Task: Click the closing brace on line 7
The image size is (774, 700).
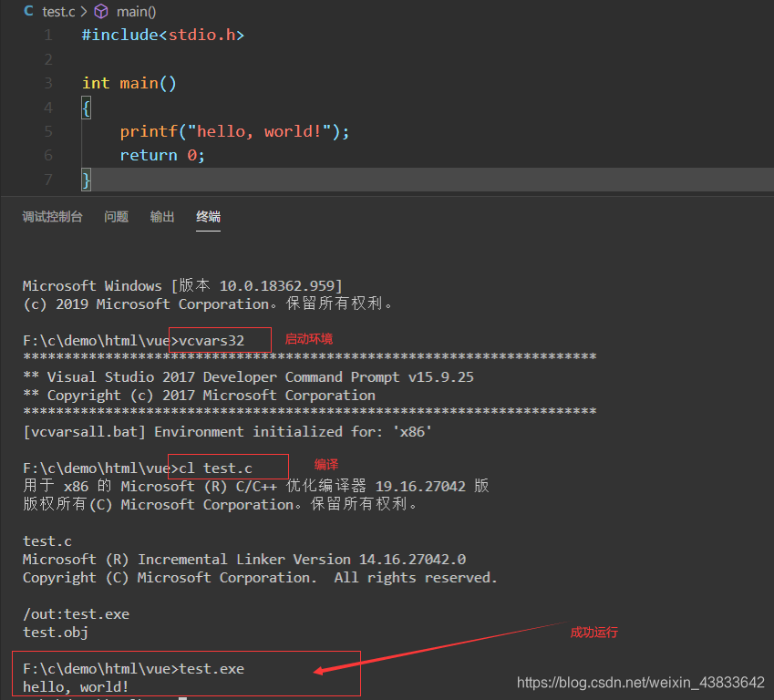Action: (x=87, y=180)
